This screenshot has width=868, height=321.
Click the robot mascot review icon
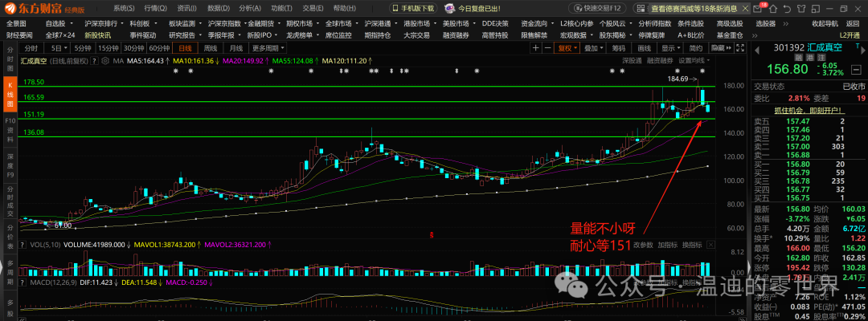click(449, 8)
